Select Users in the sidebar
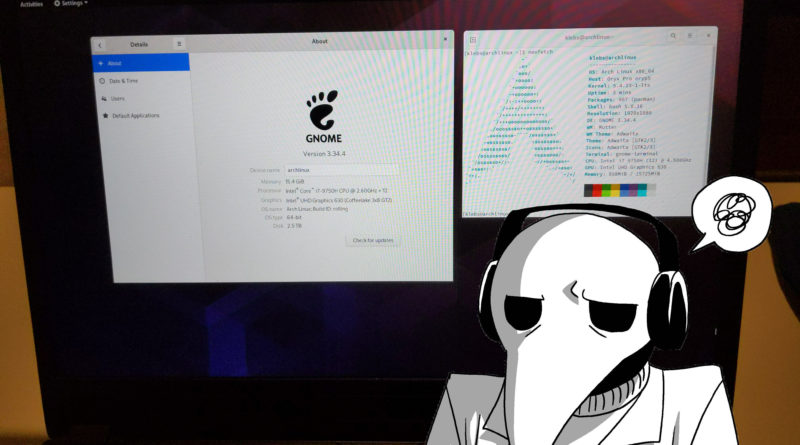800x445 pixels. (x=144, y=98)
